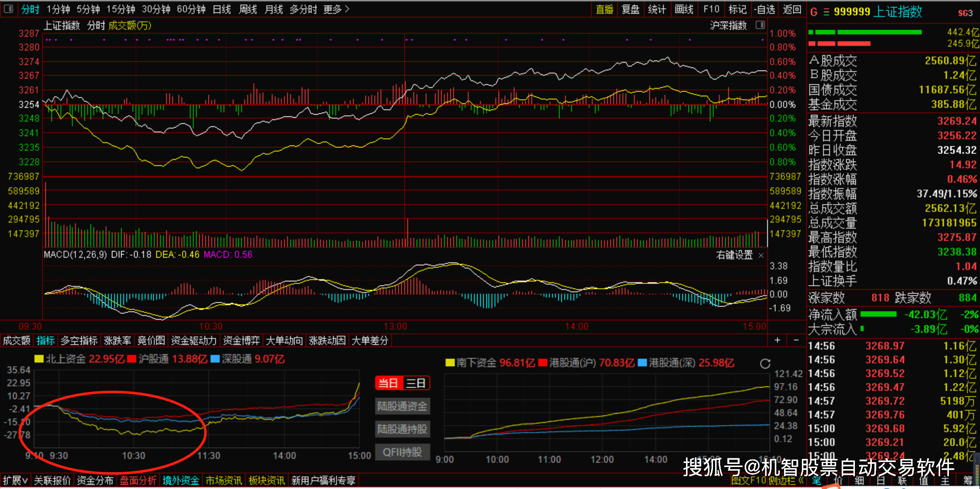This screenshot has width=980, height=489.
Task: Toggle the left panel layout icon
Action: click(x=9, y=9)
